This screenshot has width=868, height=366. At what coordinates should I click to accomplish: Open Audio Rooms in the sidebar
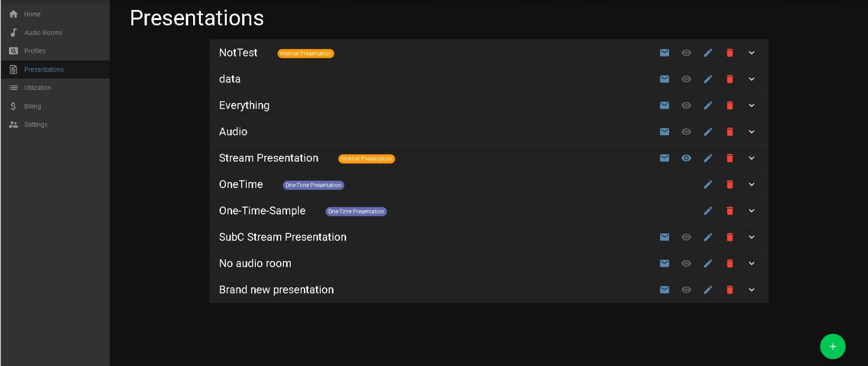[x=43, y=33]
